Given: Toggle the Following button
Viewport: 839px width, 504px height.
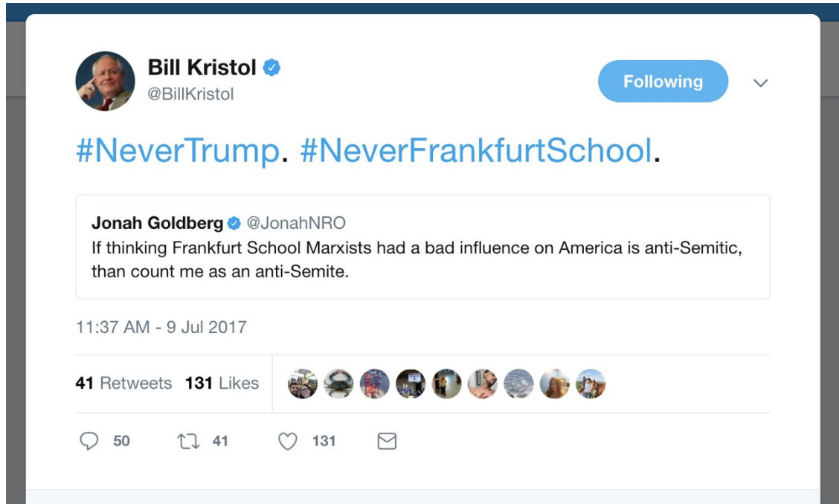Looking at the screenshot, I should pyautogui.click(x=663, y=81).
